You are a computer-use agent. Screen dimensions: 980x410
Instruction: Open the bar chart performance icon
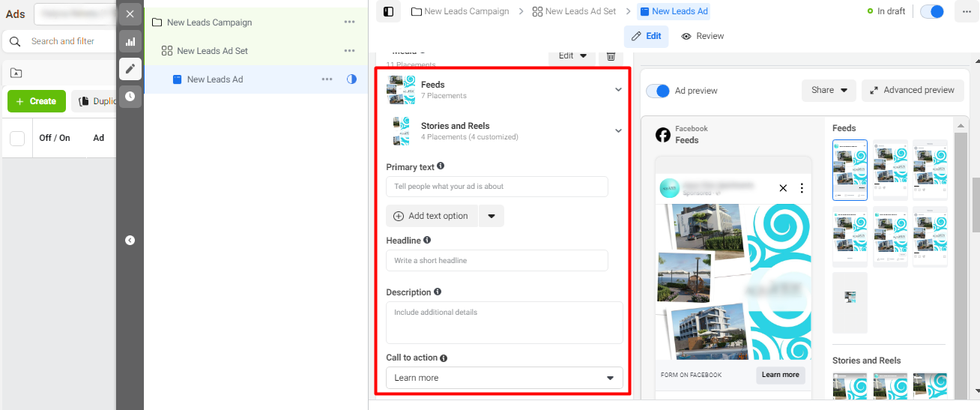(130, 41)
